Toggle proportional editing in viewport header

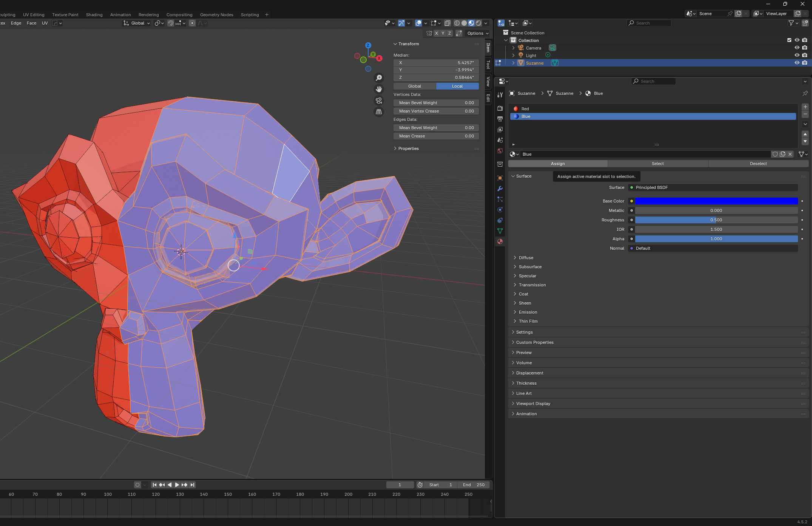[192, 23]
